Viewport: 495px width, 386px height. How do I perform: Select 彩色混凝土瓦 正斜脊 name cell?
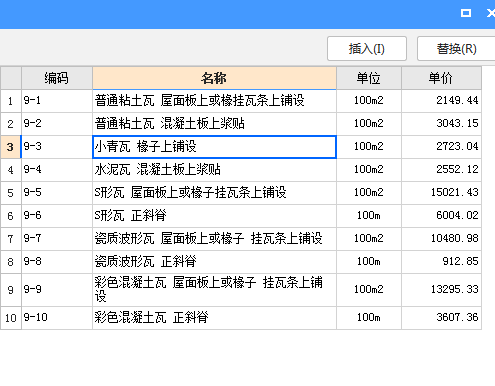214,318
